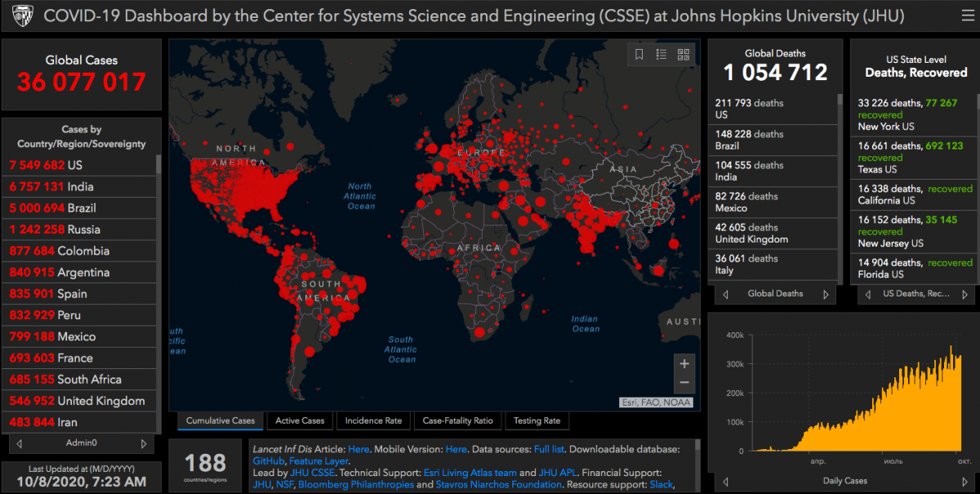Select the "546 952 United Kingdom" row

click(x=79, y=401)
